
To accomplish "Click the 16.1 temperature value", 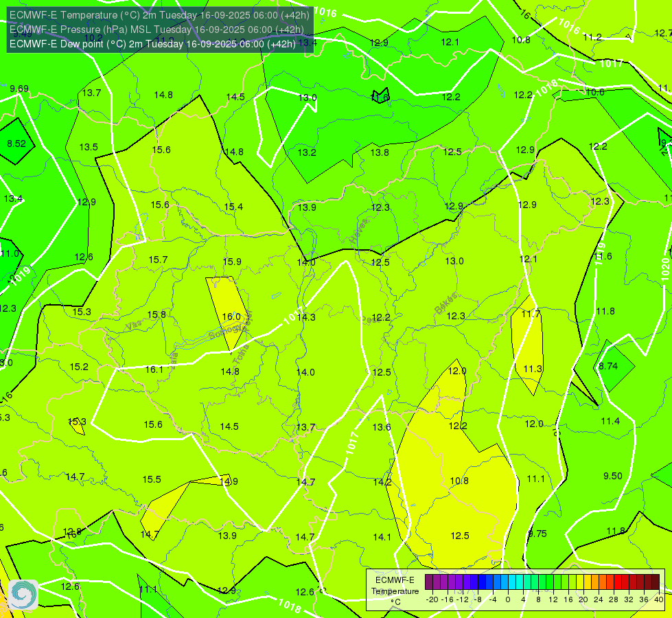I will pos(154,369).
